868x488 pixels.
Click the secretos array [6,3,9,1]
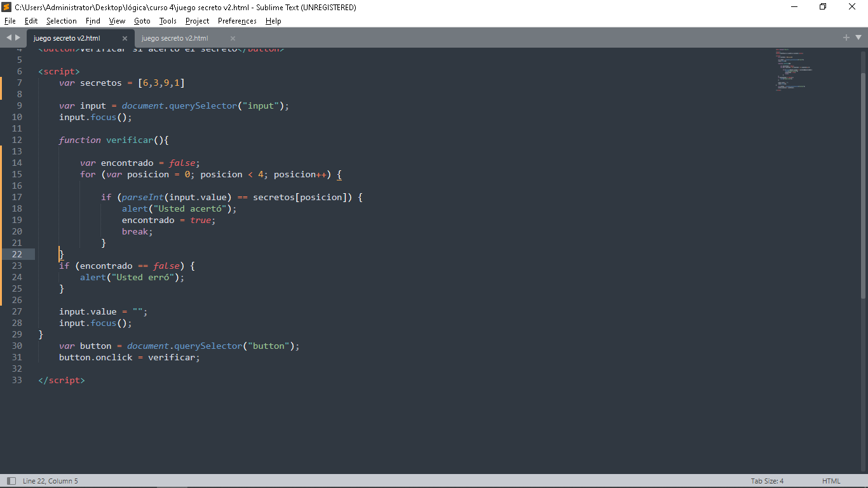pyautogui.click(x=161, y=83)
